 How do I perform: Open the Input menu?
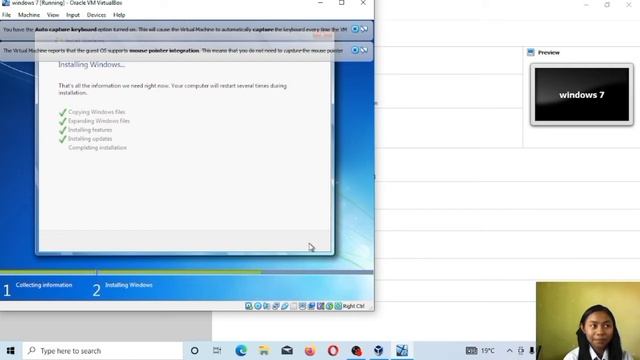73,15
